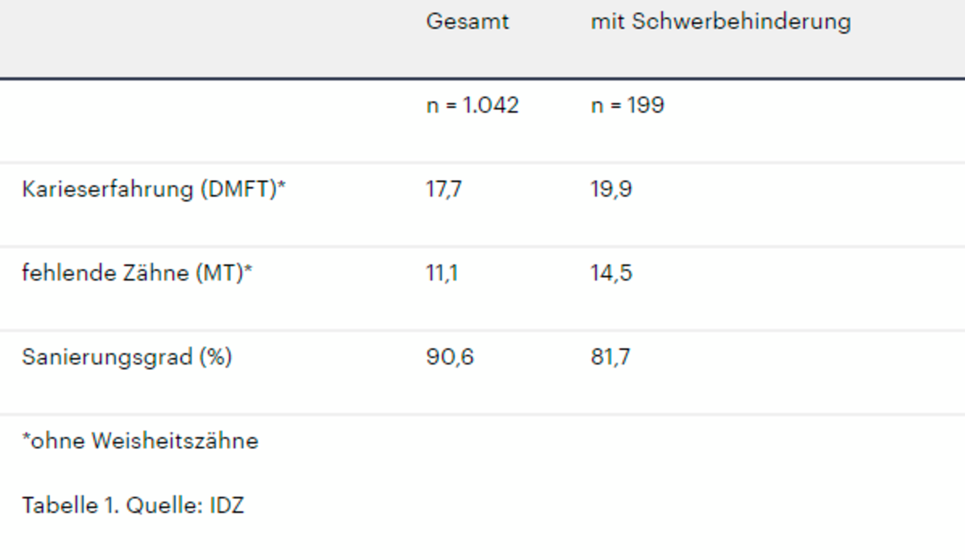Select the 81,7 value cell
965x560 pixels.
point(610,357)
